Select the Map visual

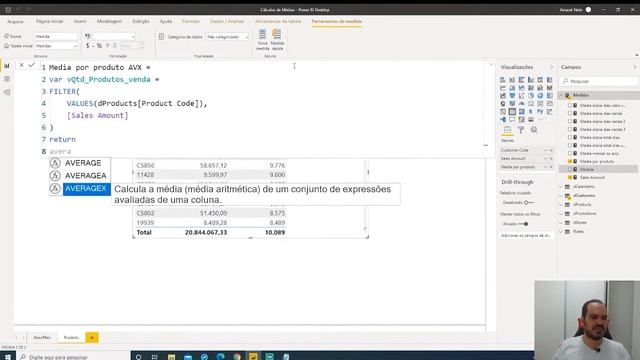click(503, 104)
